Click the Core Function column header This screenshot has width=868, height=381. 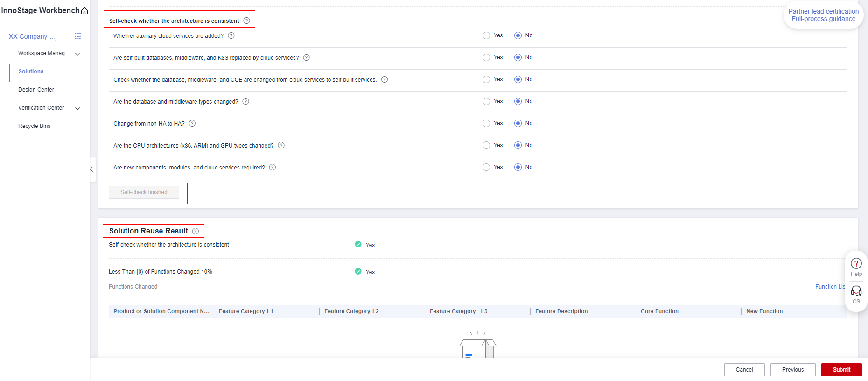point(659,311)
